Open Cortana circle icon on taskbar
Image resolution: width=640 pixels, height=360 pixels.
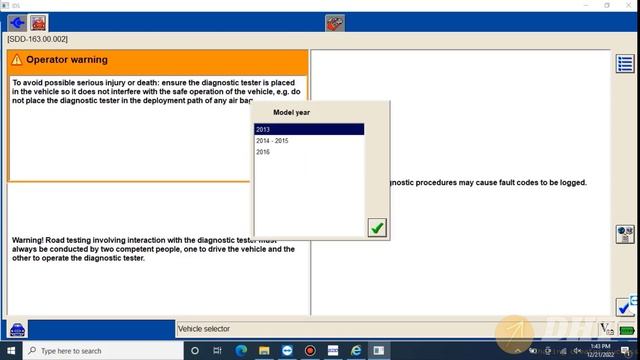(x=195, y=351)
